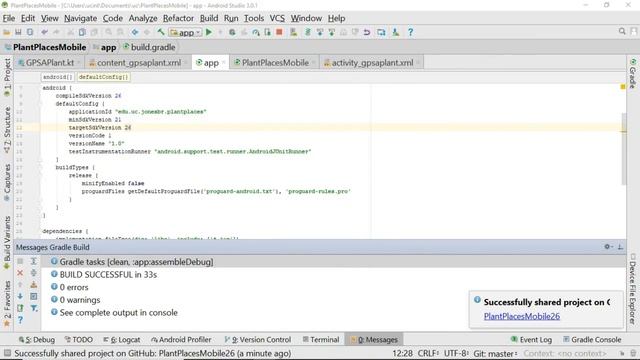Open the Favorites tool window

[x=7, y=304]
